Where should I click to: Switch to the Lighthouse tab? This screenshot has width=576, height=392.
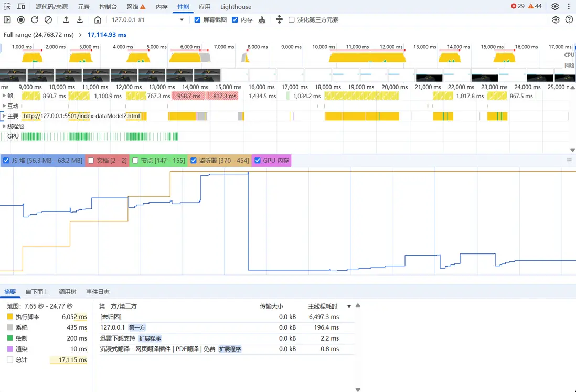236,7
